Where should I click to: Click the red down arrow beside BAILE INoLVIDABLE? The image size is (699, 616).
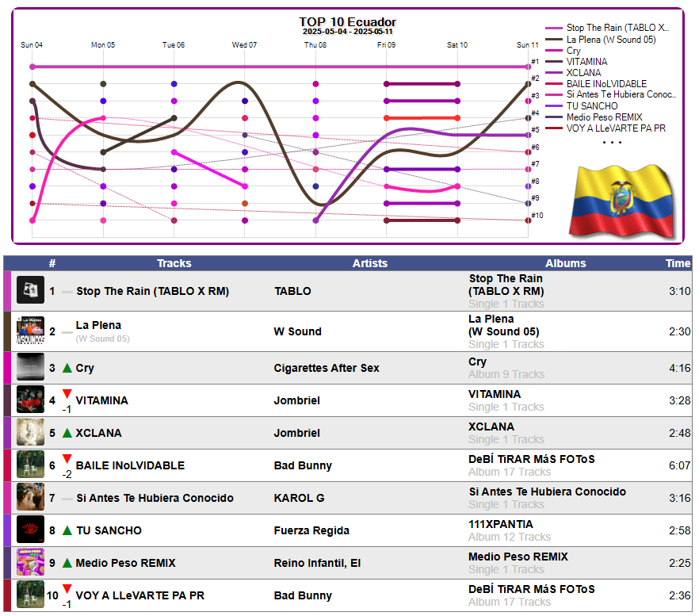pyautogui.click(x=67, y=459)
